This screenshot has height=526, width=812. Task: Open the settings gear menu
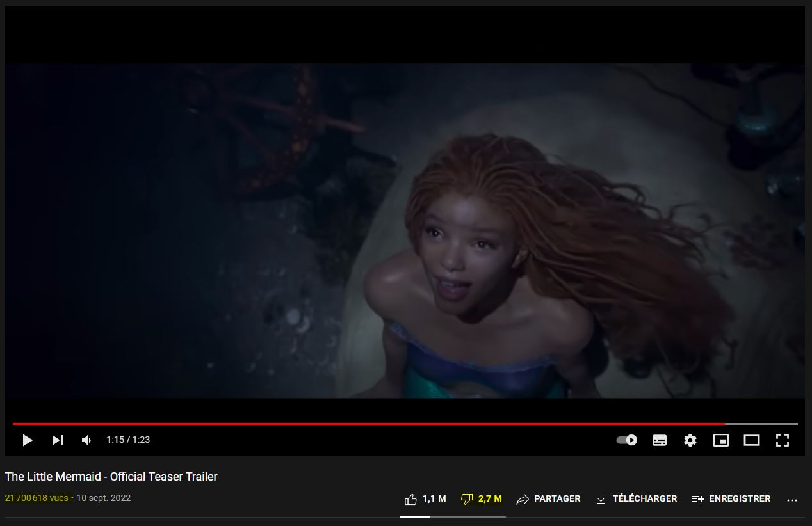point(690,440)
